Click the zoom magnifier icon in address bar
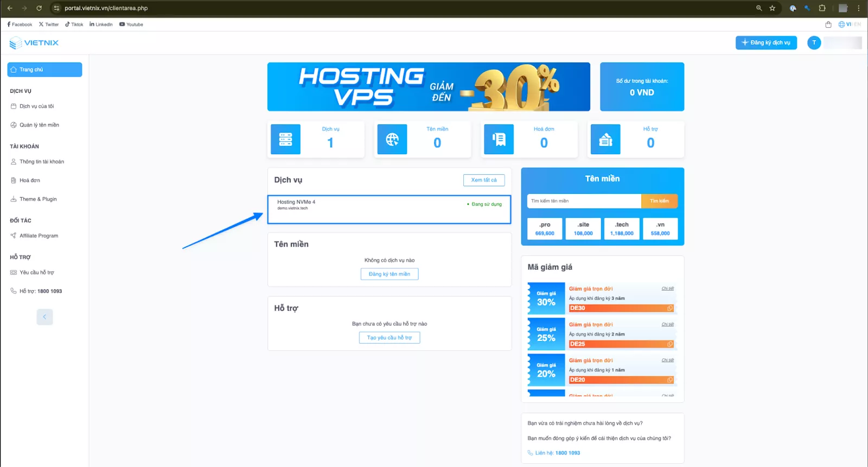The width and height of the screenshot is (868, 467). [x=759, y=8]
